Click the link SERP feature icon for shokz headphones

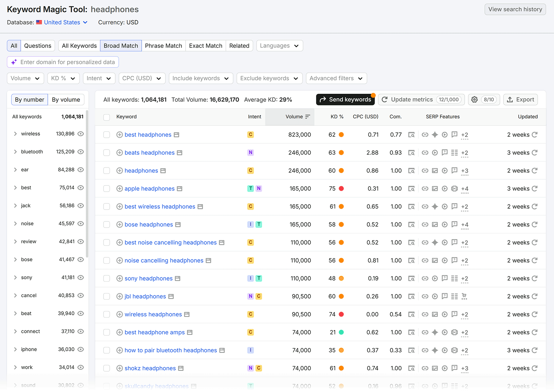coord(425,368)
